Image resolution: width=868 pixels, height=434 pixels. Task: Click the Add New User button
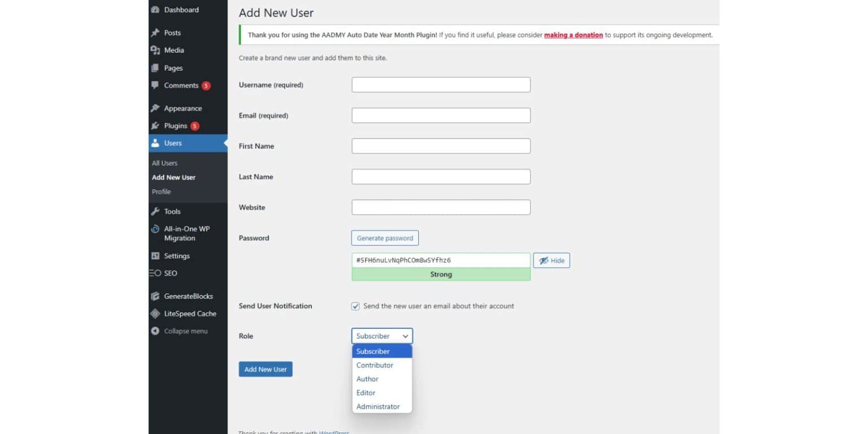point(265,369)
